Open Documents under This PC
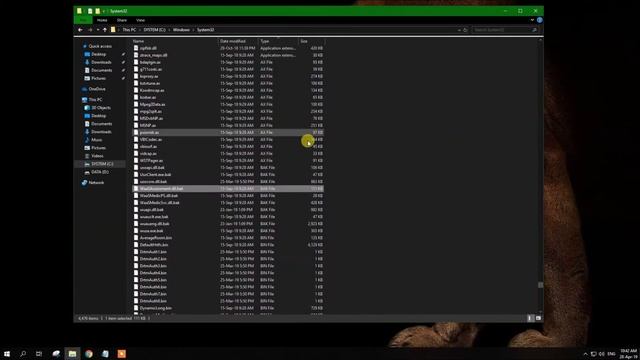 pos(101,124)
